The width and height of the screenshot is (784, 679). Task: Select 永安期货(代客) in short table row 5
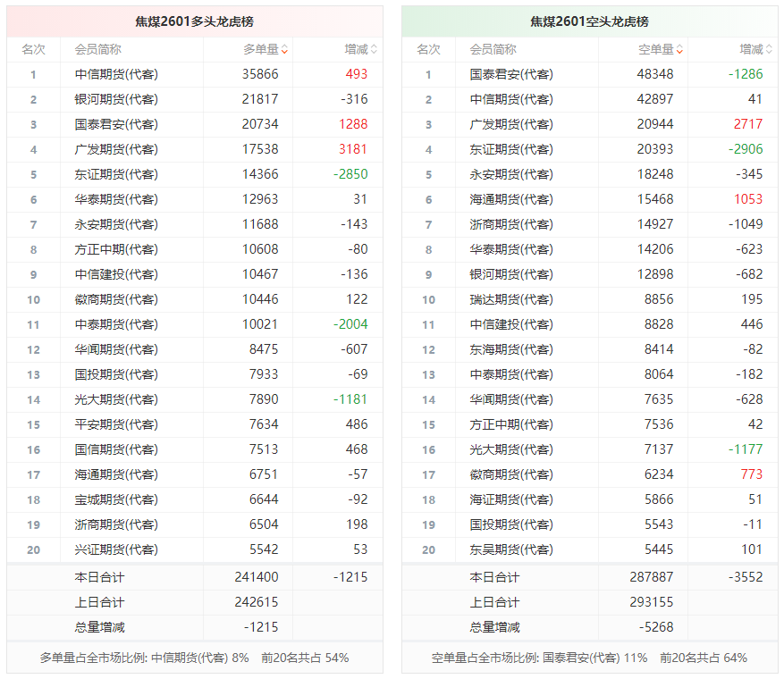pyautogui.click(x=511, y=174)
